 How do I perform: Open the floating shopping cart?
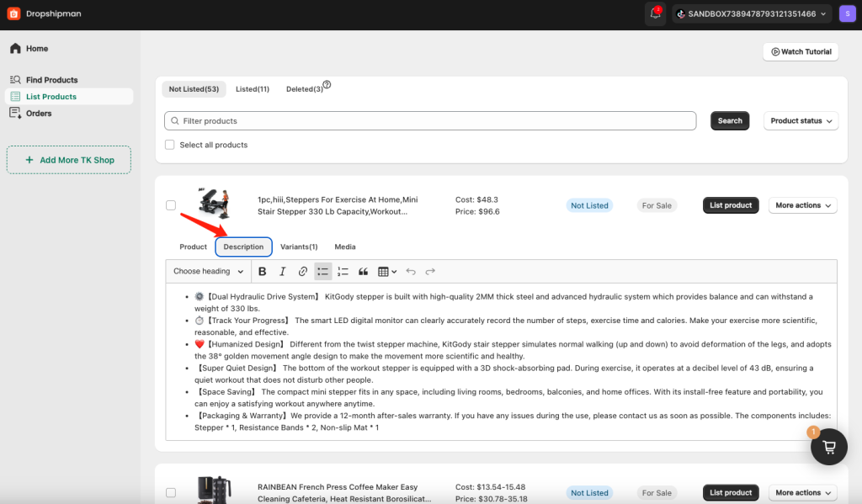pos(829,447)
